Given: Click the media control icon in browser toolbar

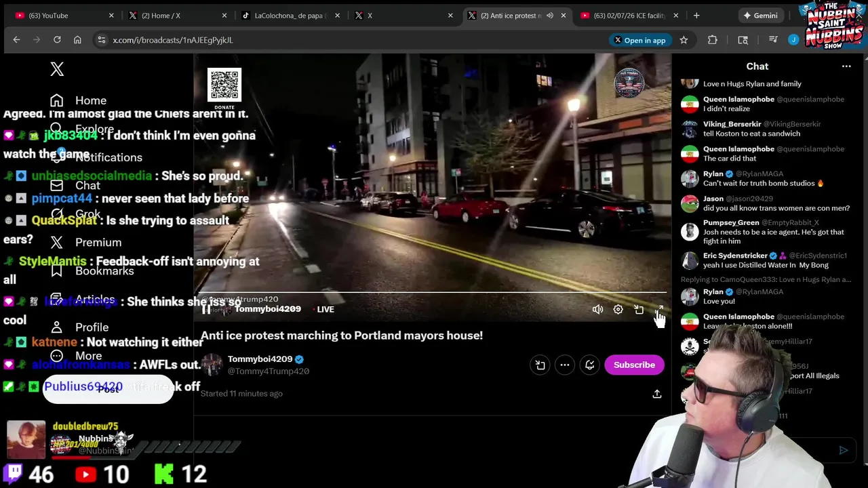Looking at the screenshot, I should (x=773, y=40).
